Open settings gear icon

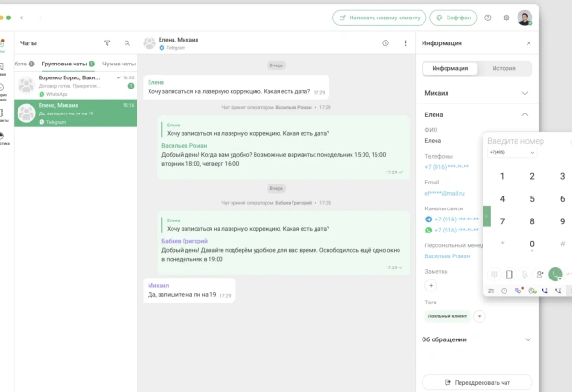point(506,18)
